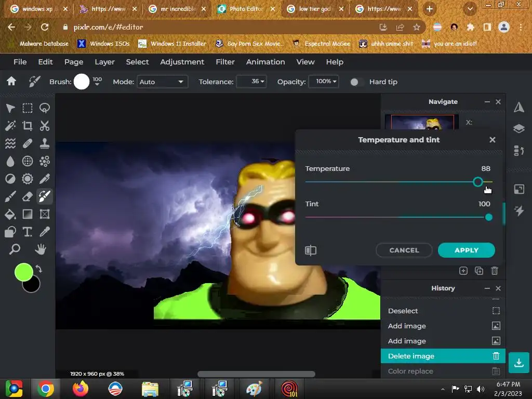The height and width of the screenshot is (399, 532).
Task: Open the Edit menu
Action: [46, 62]
